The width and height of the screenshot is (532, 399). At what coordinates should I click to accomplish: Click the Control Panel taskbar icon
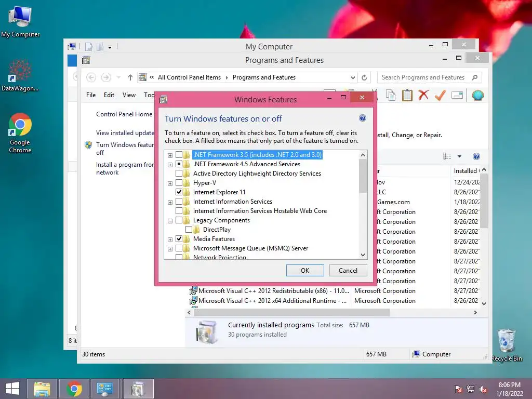(x=104, y=389)
